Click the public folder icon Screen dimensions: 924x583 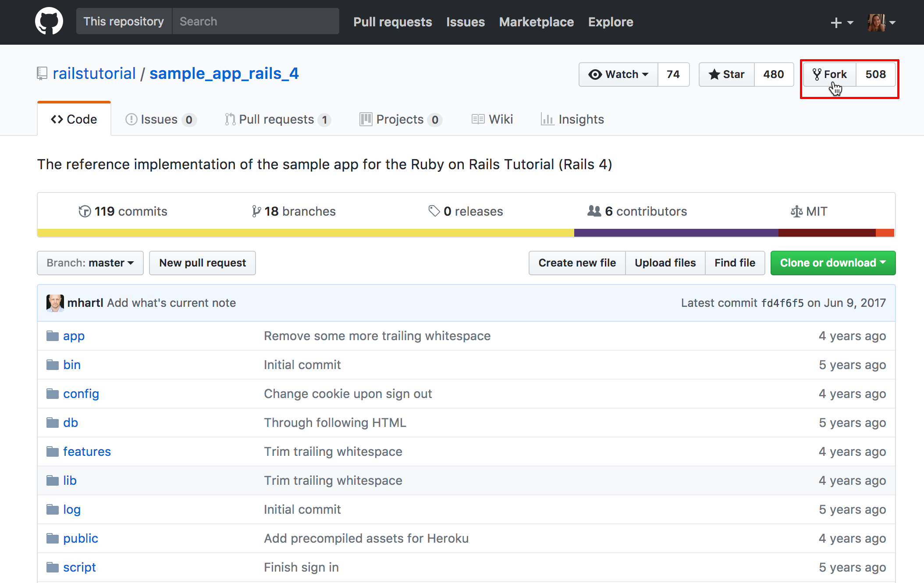coord(53,538)
